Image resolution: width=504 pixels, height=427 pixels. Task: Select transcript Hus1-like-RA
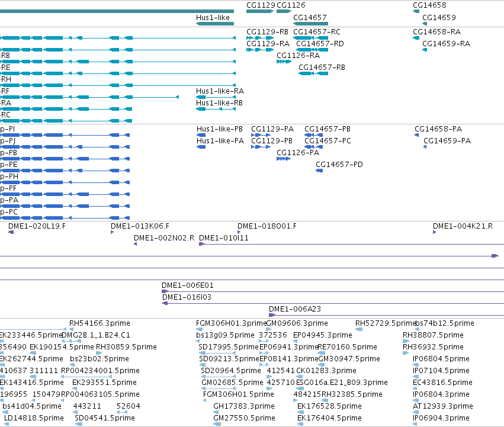point(220,91)
